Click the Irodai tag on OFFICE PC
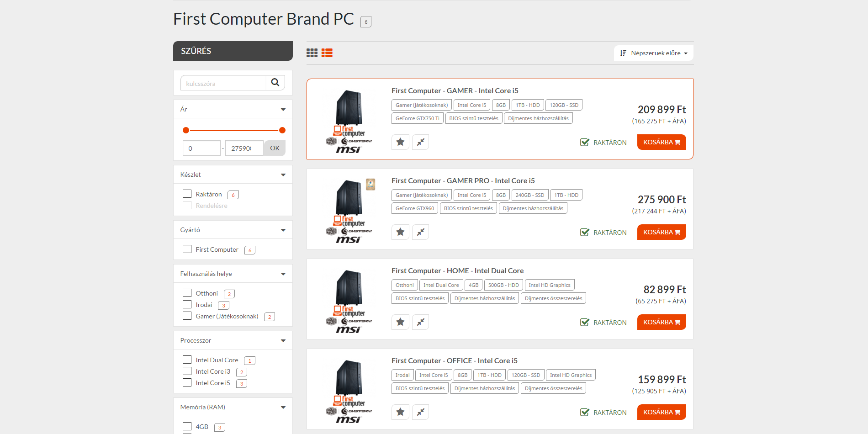The height and width of the screenshot is (434, 868). click(x=402, y=375)
